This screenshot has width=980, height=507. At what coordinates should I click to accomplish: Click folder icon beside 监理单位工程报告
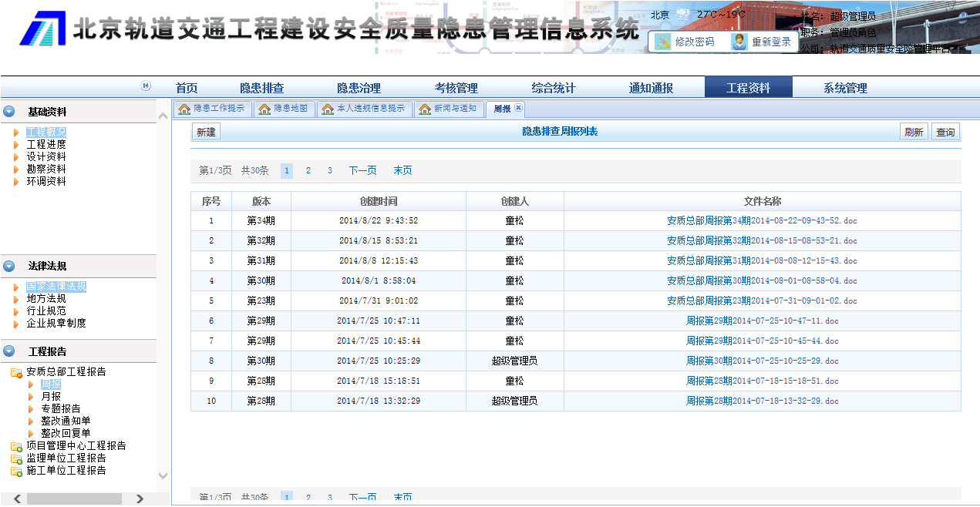click(x=15, y=458)
